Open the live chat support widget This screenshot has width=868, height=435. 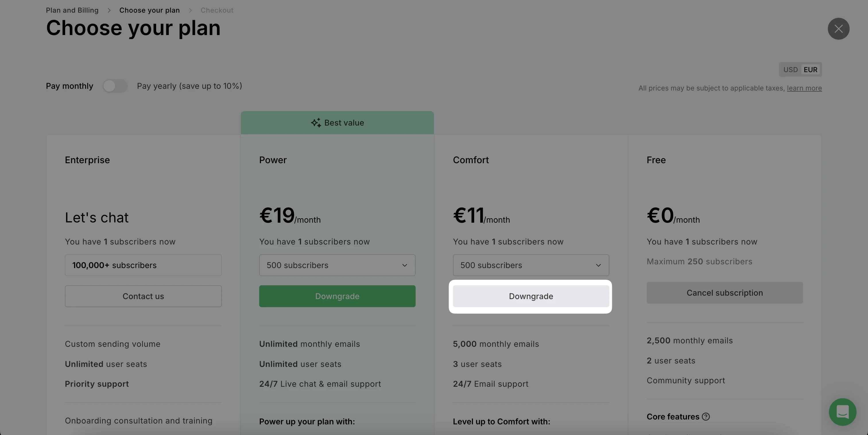click(842, 412)
